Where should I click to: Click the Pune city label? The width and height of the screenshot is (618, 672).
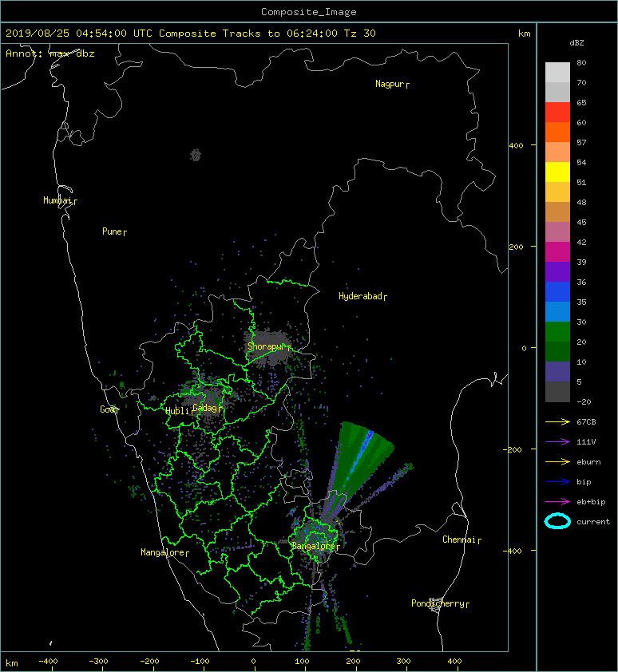click(112, 231)
